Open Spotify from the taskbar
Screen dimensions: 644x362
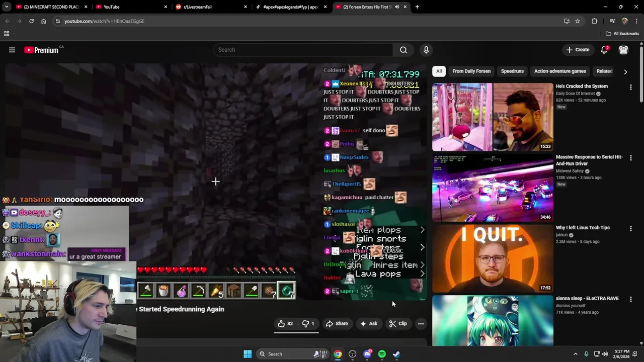tap(382, 354)
